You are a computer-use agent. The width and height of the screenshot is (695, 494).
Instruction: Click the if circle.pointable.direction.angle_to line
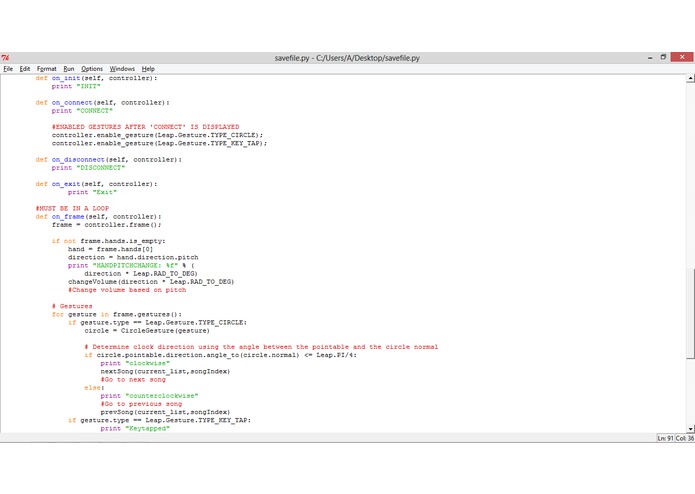pyautogui.click(x=220, y=355)
